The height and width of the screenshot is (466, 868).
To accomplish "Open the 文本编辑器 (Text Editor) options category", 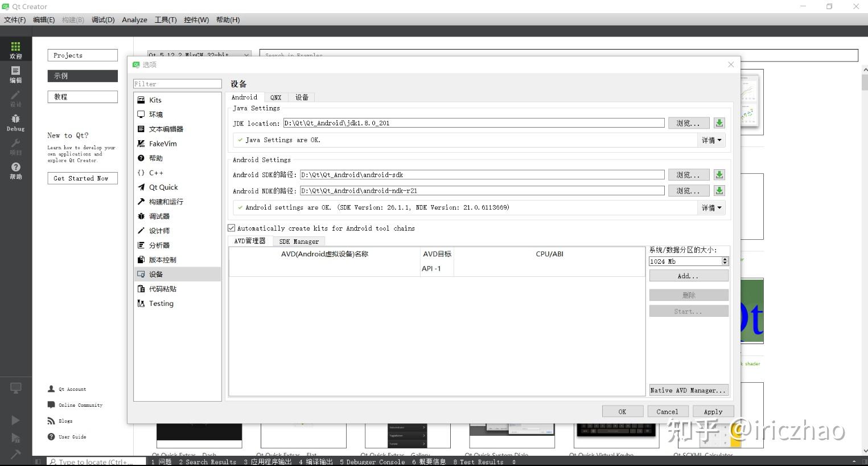I will coord(178,129).
